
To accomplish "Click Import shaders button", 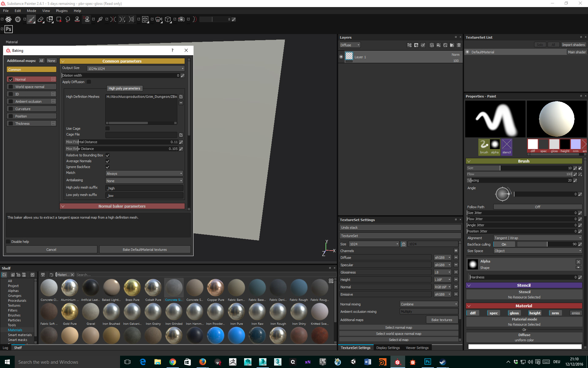I will (573, 45).
